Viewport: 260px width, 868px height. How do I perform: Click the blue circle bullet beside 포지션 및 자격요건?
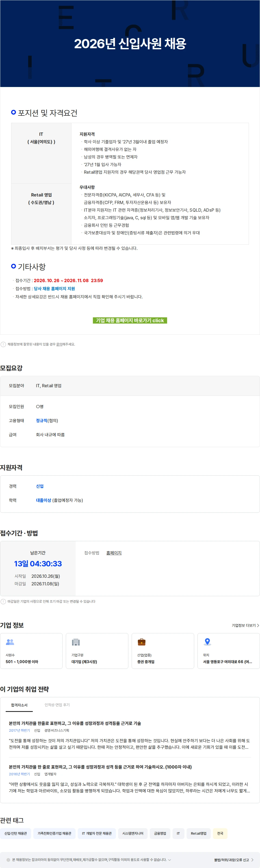point(14,112)
